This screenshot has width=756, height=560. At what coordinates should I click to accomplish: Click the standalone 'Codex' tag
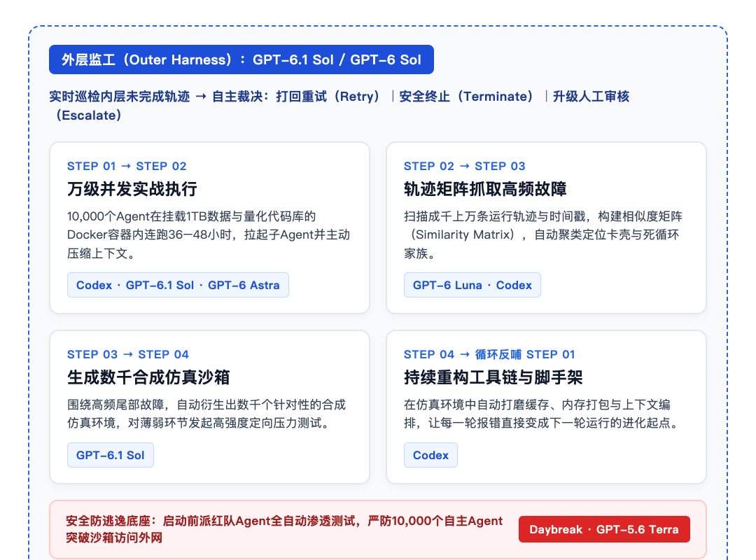(x=430, y=455)
